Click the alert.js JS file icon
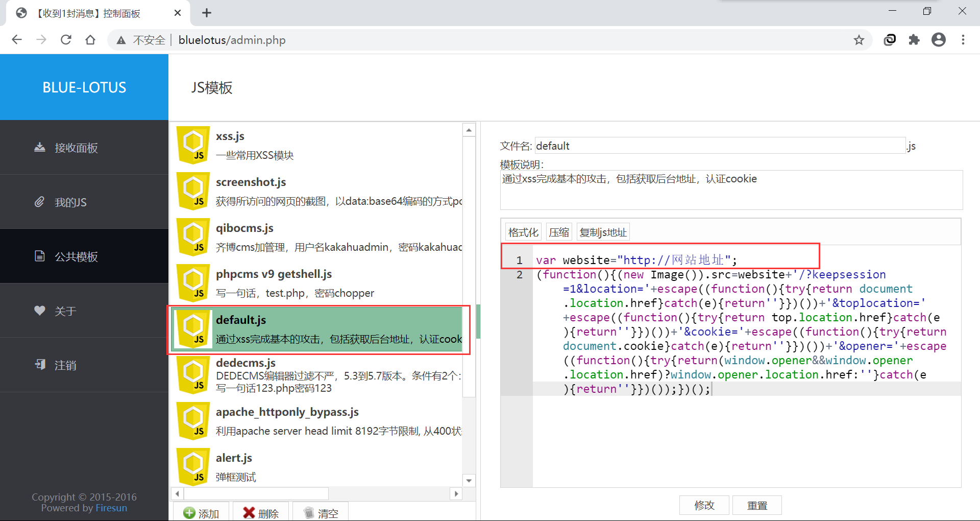The image size is (980, 521). pos(193,467)
